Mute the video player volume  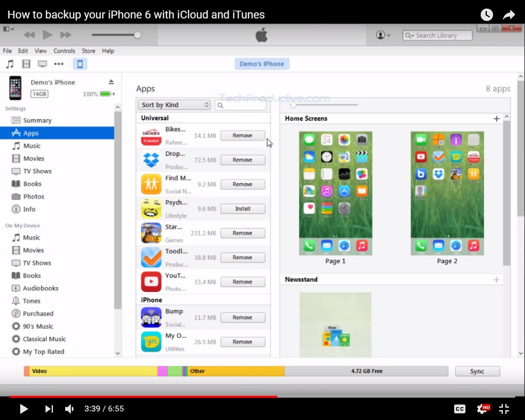click(69, 409)
